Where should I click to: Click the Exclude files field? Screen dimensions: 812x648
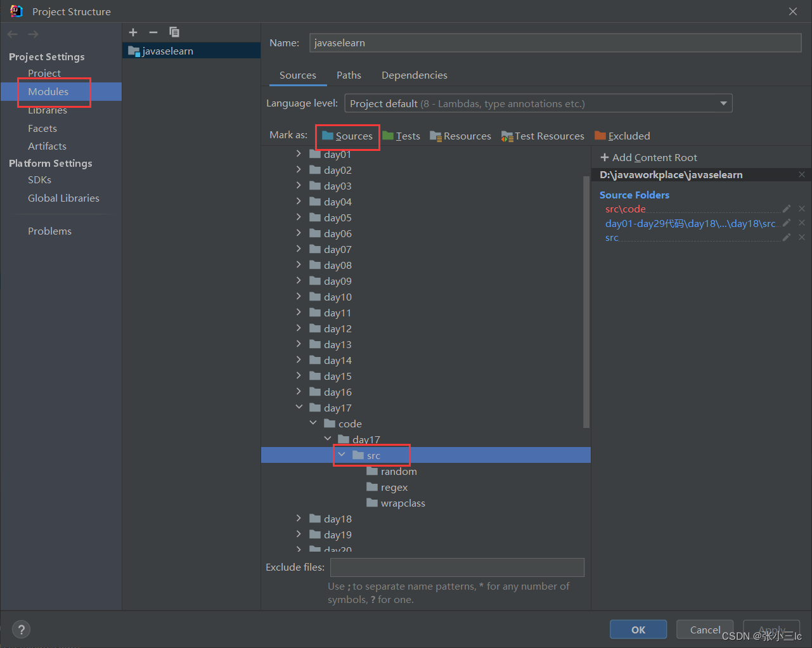tap(457, 567)
